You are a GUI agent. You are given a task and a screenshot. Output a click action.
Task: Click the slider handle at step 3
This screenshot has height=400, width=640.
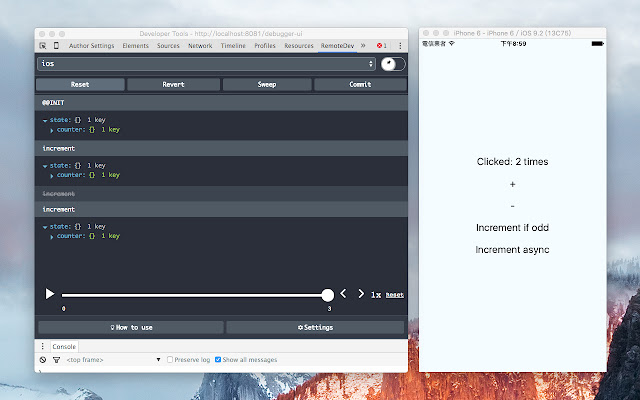click(x=327, y=295)
